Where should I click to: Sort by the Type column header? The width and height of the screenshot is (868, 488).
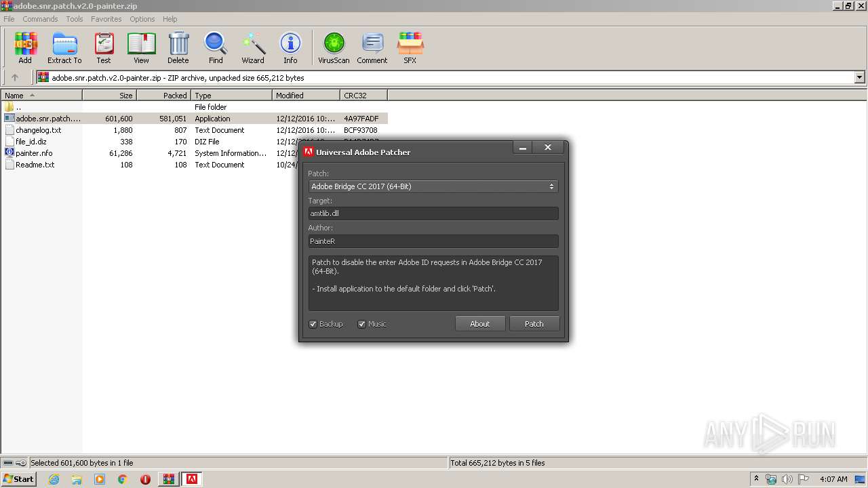231,96
